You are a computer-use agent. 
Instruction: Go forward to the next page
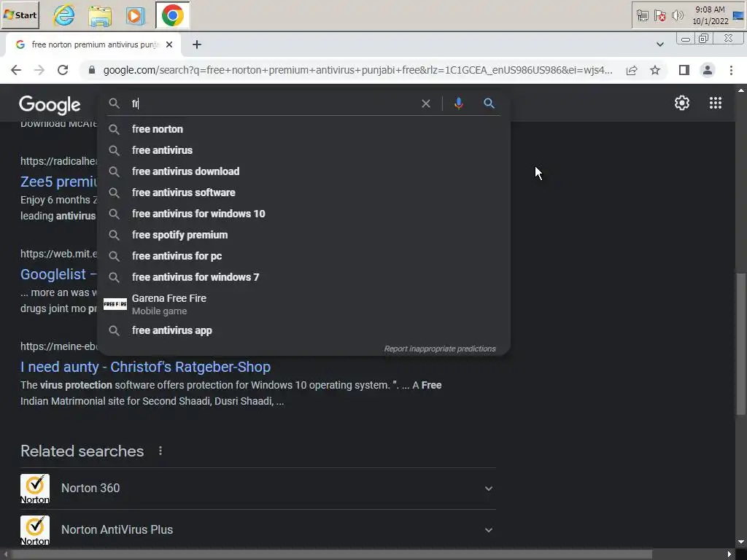39,70
